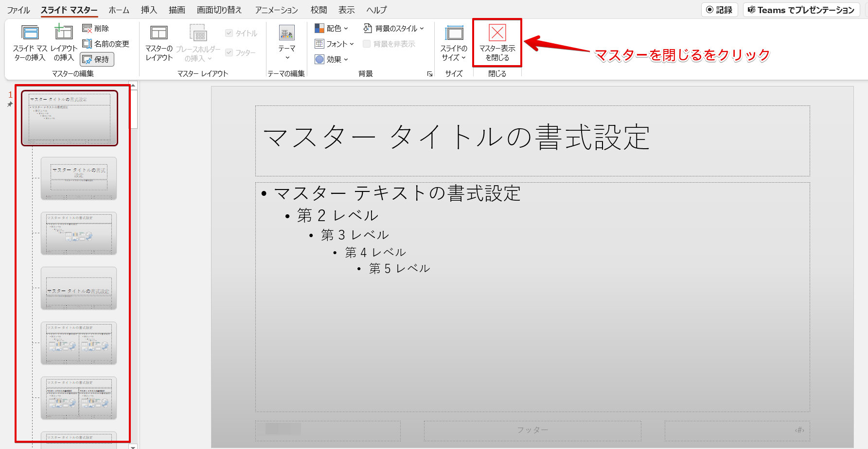
Task: Click the master text first-level bullet
Action: coord(397,193)
